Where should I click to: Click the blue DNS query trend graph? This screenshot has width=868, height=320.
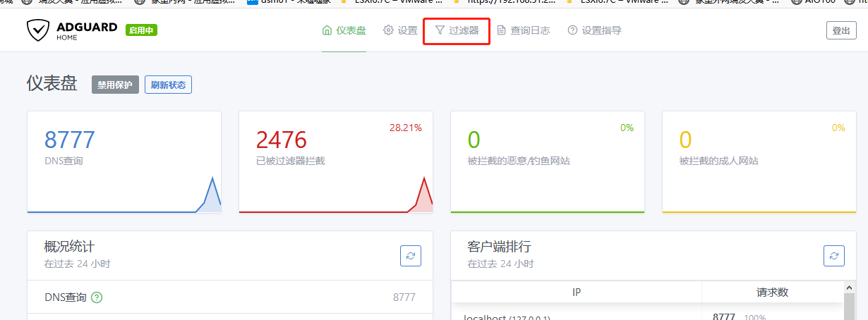pos(124,195)
